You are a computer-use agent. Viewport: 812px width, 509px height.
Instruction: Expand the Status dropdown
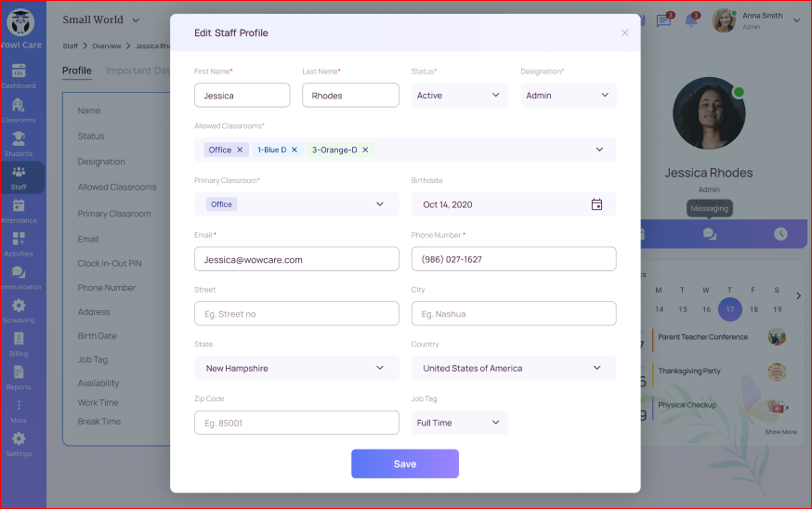pyautogui.click(x=459, y=96)
